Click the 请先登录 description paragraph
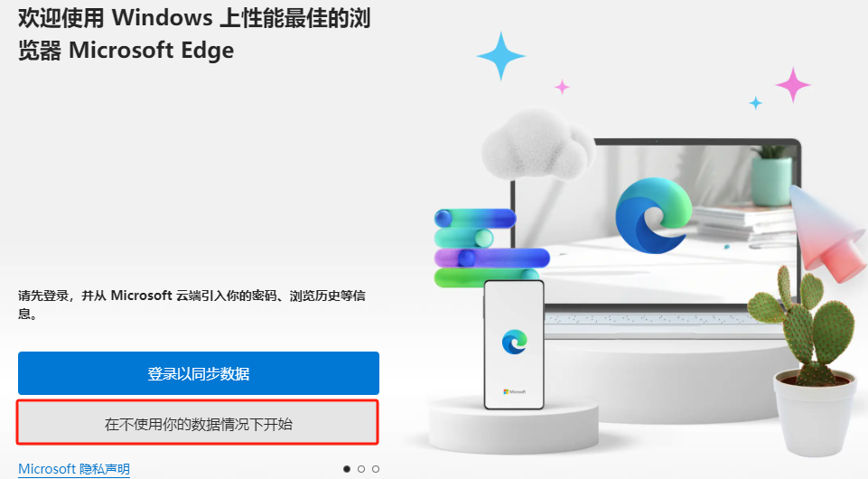The width and height of the screenshot is (868, 479). coord(191,305)
